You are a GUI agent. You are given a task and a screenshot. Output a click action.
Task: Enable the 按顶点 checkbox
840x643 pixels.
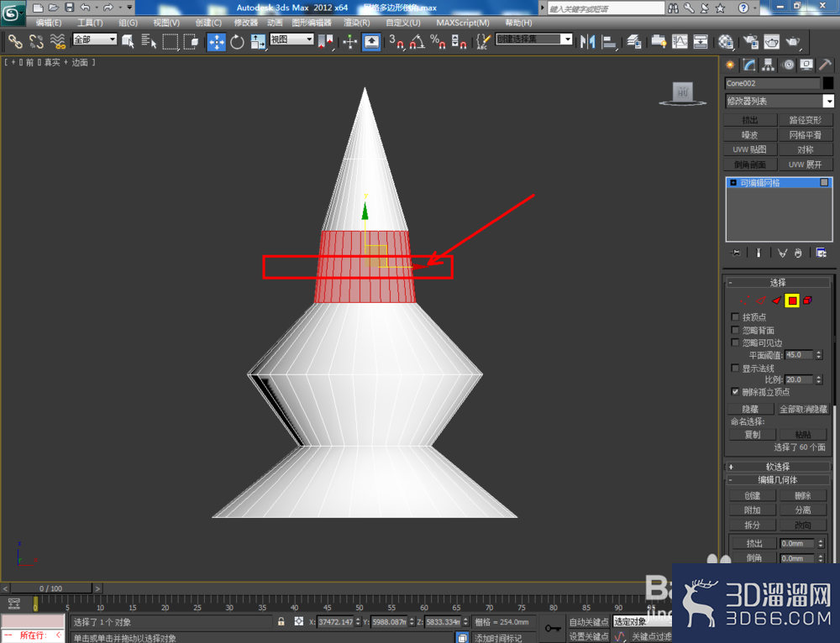pos(735,317)
